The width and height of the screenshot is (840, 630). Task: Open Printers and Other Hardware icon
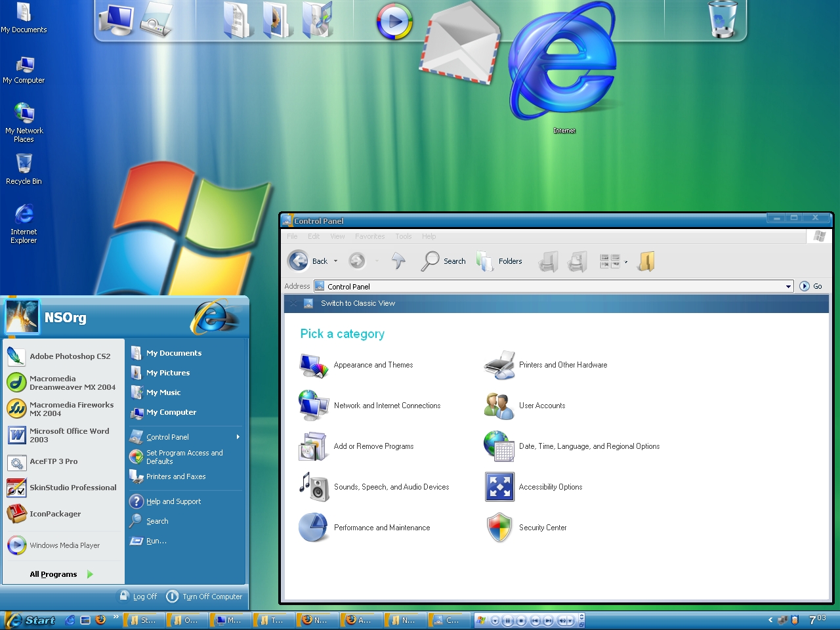[499, 366]
